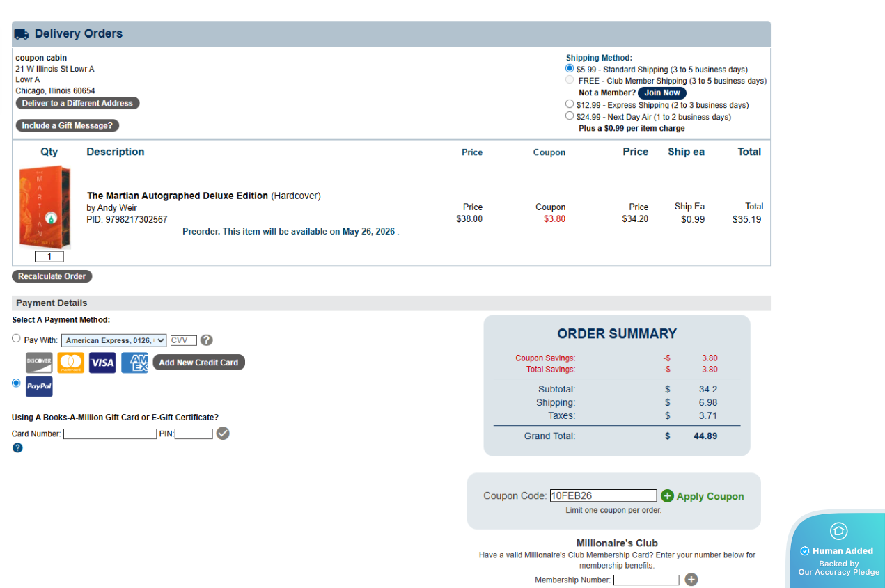Click the American Express card icon

tap(134, 363)
